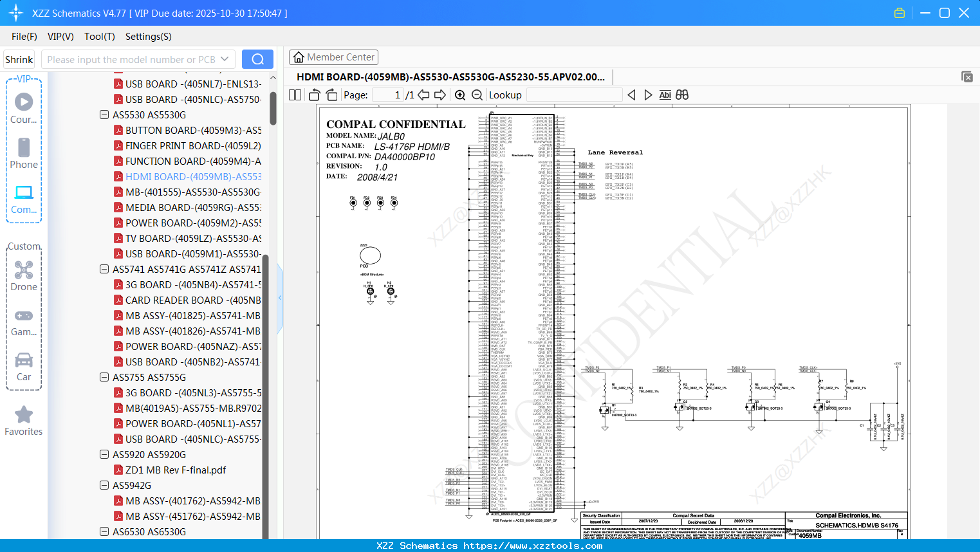980x552 pixels.
Task: Open the Settings(S) menu
Action: click(x=149, y=37)
